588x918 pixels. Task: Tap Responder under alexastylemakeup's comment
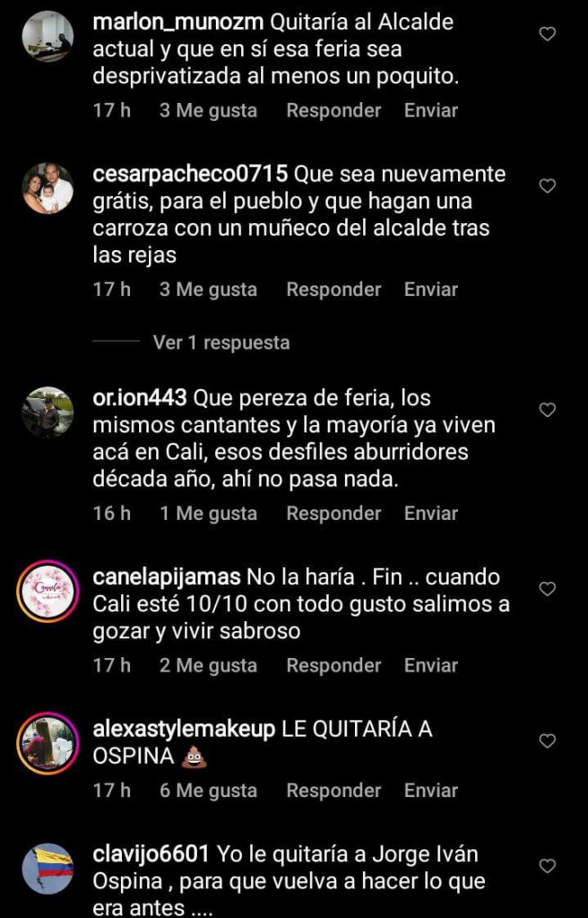333,791
